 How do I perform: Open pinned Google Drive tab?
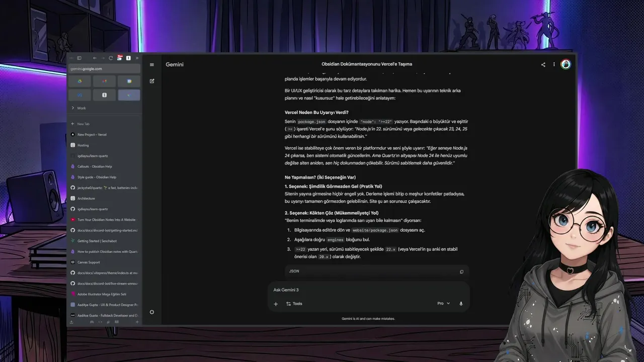coord(79,81)
